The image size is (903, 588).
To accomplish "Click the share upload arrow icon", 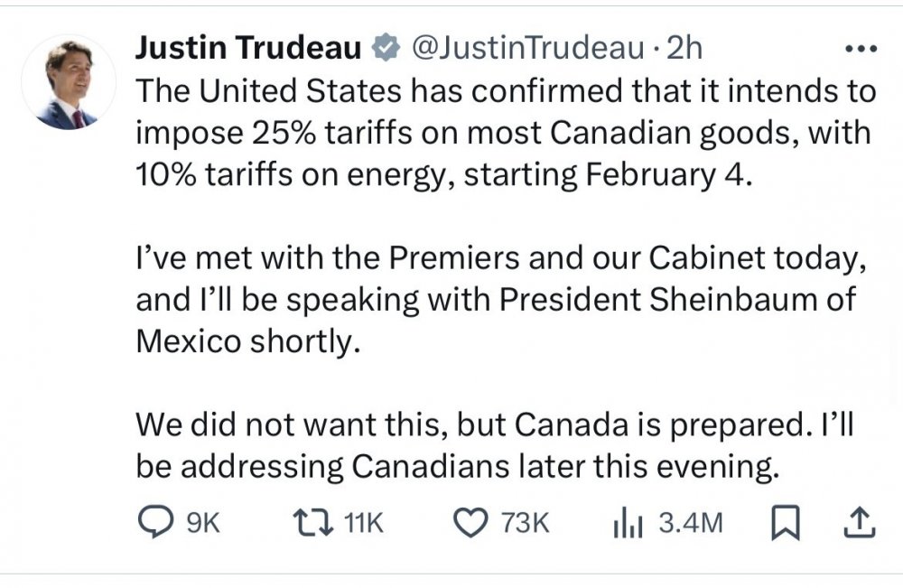I will pyautogui.click(x=861, y=524).
